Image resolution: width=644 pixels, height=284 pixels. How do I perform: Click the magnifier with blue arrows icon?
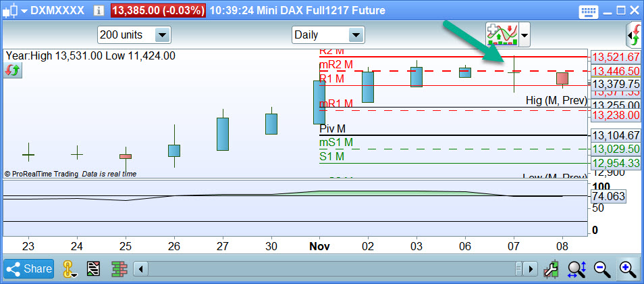[x=577, y=269]
